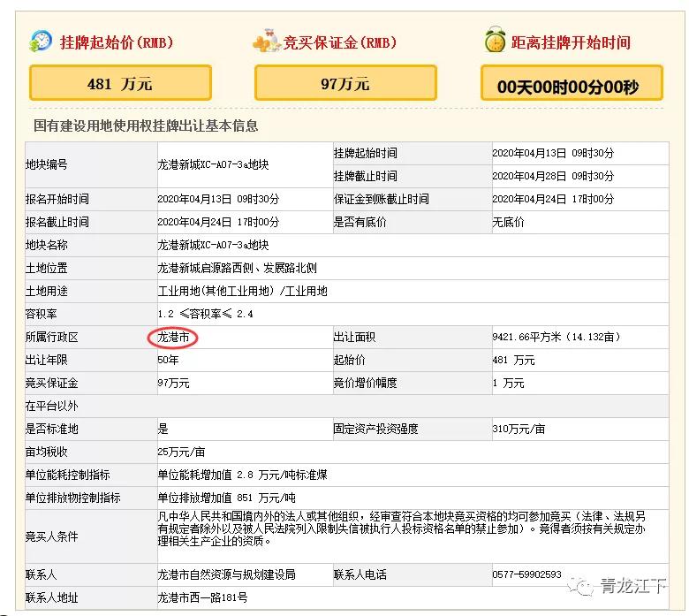Click the 联系人地址 value 龙港市西一路181号

[x=202, y=598]
